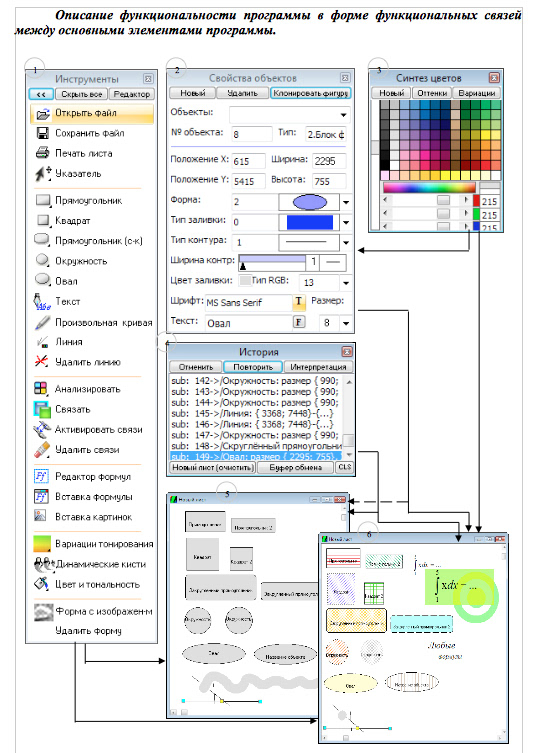Image resolution: width=540 pixels, height=753 pixels.
Task: Click the Вариации button
Action: pos(477,93)
